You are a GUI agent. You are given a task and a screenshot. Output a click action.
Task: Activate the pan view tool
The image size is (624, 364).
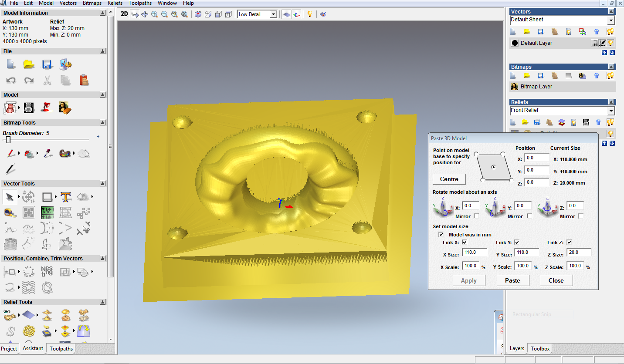(x=145, y=14)
